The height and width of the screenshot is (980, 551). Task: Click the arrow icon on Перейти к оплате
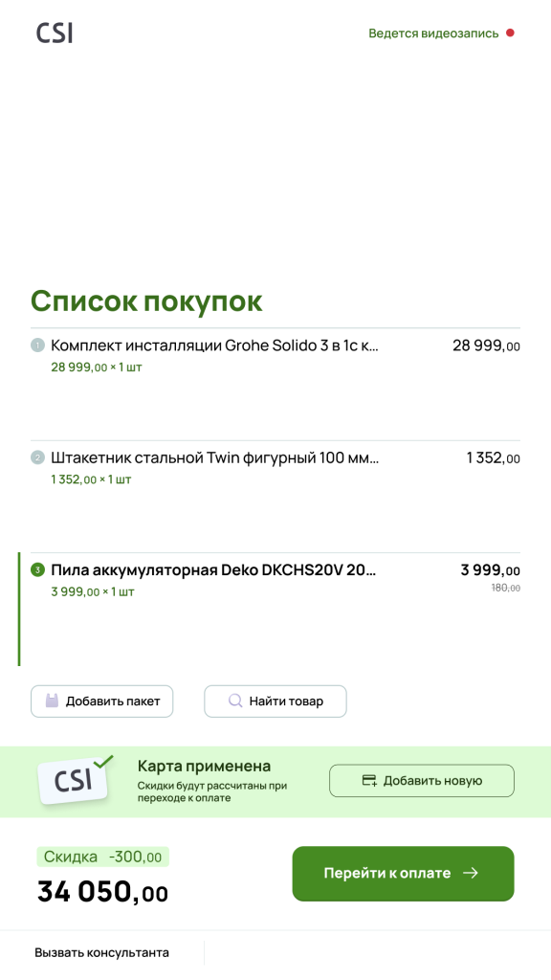471,873
